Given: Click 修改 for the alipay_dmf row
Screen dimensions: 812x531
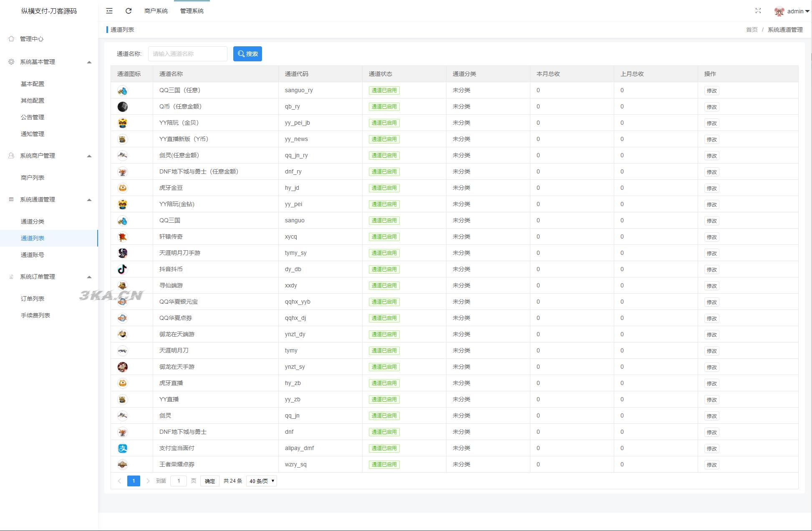Looking at the screenshot, I should pos(711,448).
